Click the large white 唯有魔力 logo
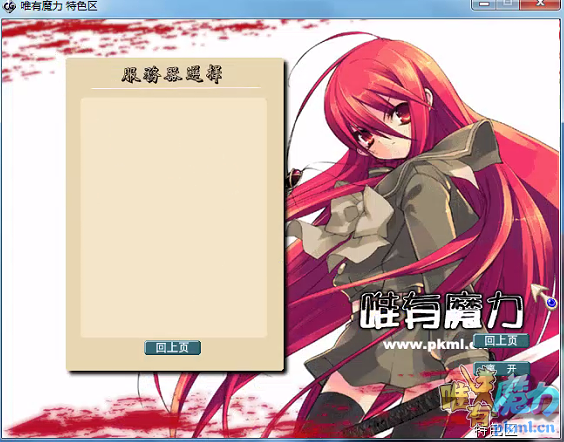This screenshot has width=564, height=442. tap(441, 311)
